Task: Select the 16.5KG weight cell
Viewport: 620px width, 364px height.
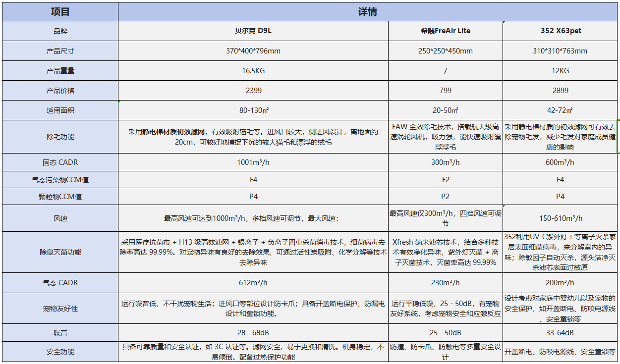Action: tap(253, 71)
